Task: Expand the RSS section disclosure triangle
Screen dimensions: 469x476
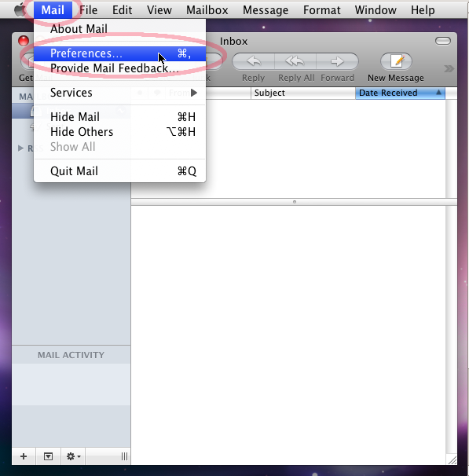Action: 20,148
